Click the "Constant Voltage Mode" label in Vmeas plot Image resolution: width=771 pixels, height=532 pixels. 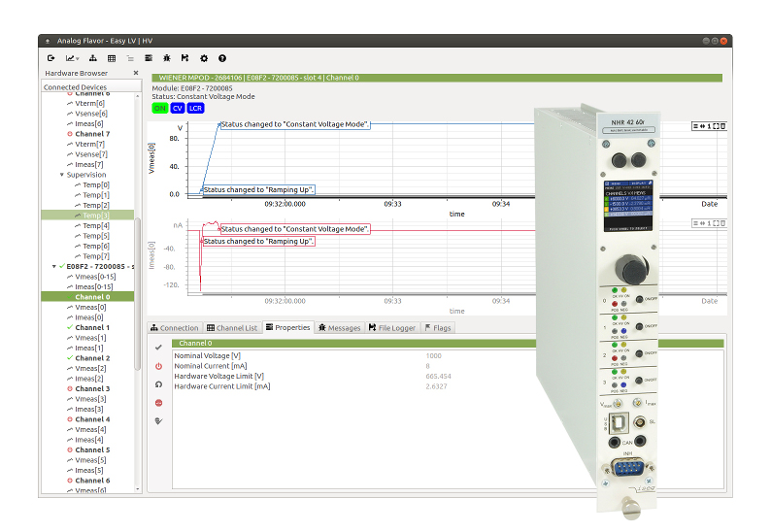tap(294, 124)
